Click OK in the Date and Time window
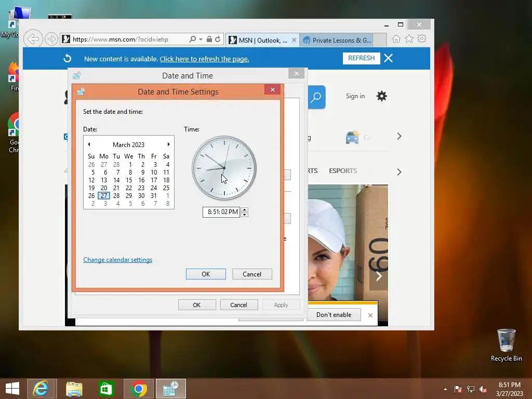Image resolution: width=532 pixels, height=399 pixels. [197, 304]
